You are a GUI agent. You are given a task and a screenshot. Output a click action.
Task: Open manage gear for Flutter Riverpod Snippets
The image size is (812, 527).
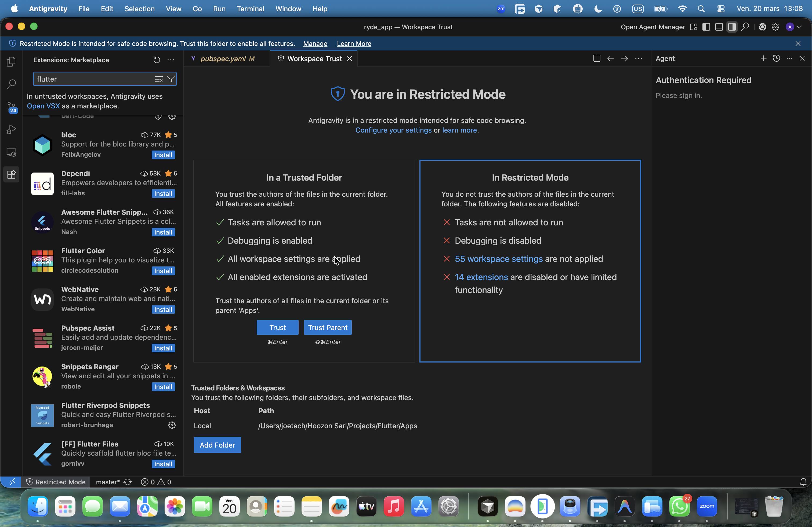172,425
